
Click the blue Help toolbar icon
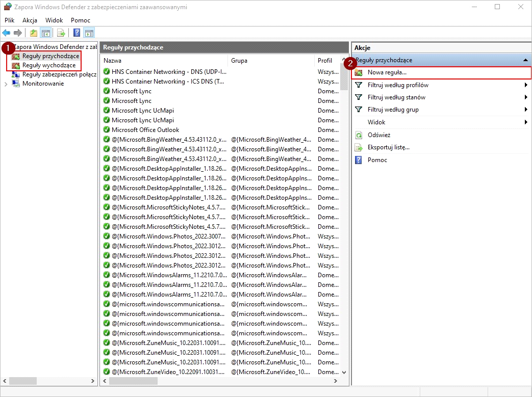pos(77,33)
